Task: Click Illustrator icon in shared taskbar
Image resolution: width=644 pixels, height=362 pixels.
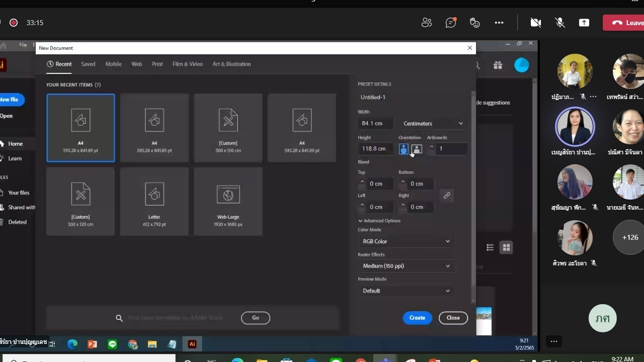Action: point(192,344)
